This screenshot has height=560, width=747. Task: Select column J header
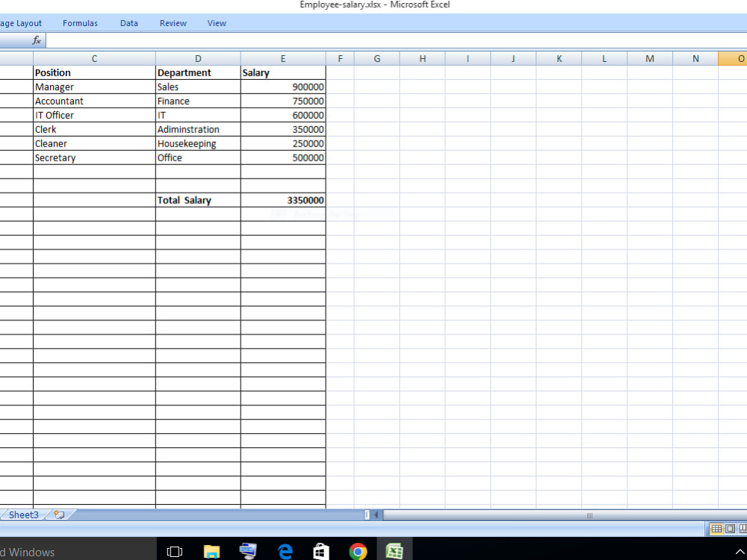(513, 58)
